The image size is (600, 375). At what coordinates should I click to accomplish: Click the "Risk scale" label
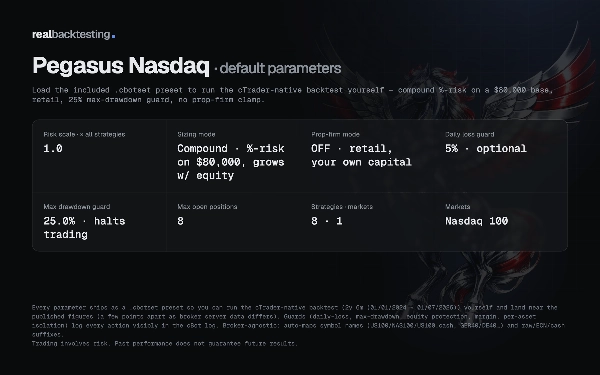click(x=84, y=134)
